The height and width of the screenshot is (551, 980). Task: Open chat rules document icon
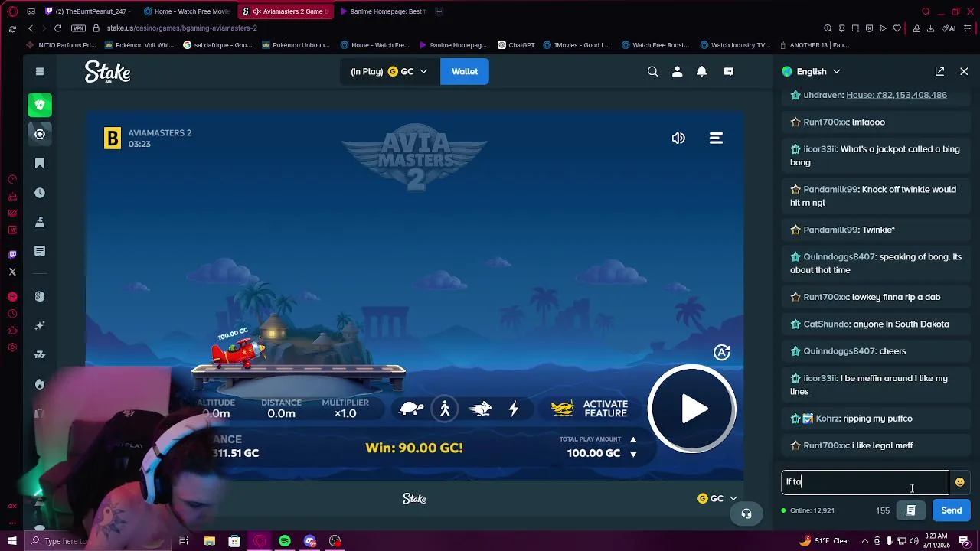tap(911, 510)
